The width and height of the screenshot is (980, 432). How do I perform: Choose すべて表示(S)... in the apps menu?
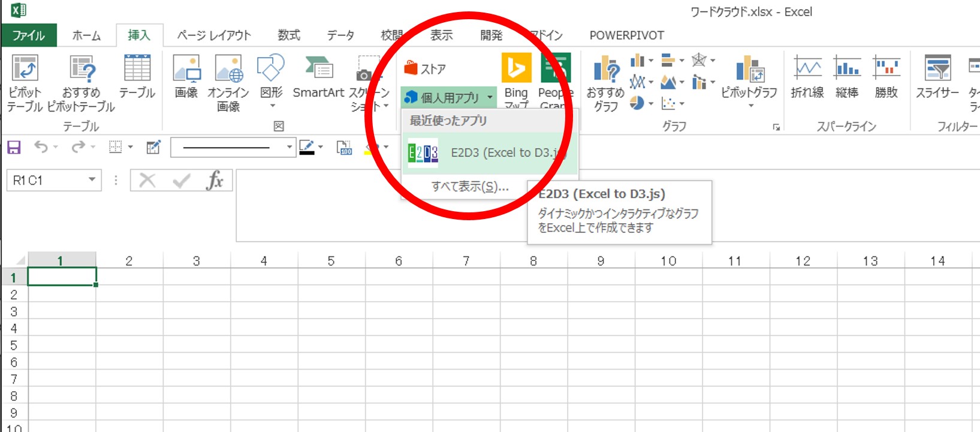(x=470, y=187)
